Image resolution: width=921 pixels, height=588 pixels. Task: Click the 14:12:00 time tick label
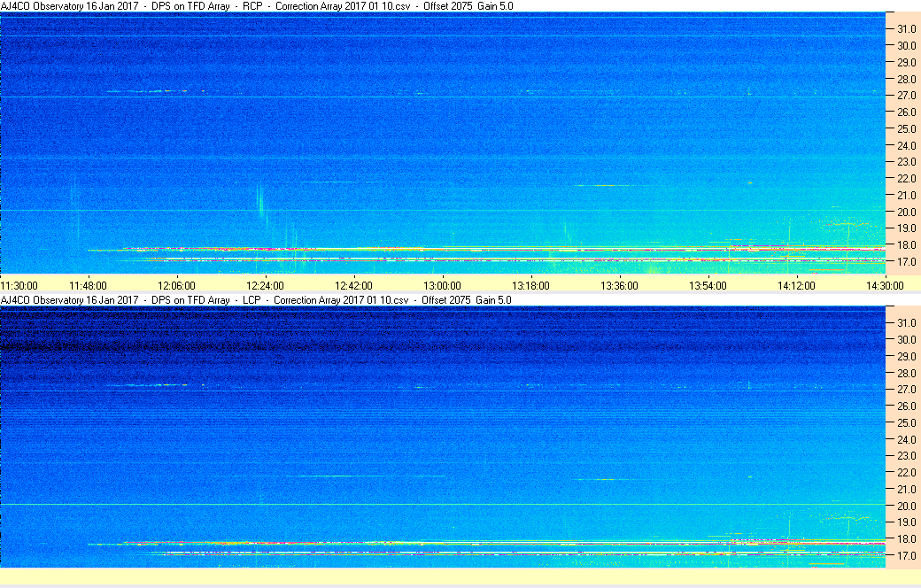click(x=796, y=285)
